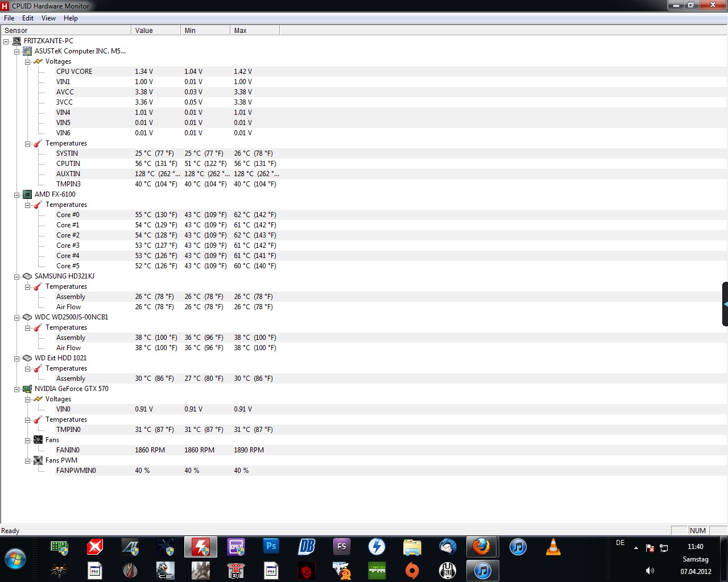Click the Min column header

click(x=205, y=30)
